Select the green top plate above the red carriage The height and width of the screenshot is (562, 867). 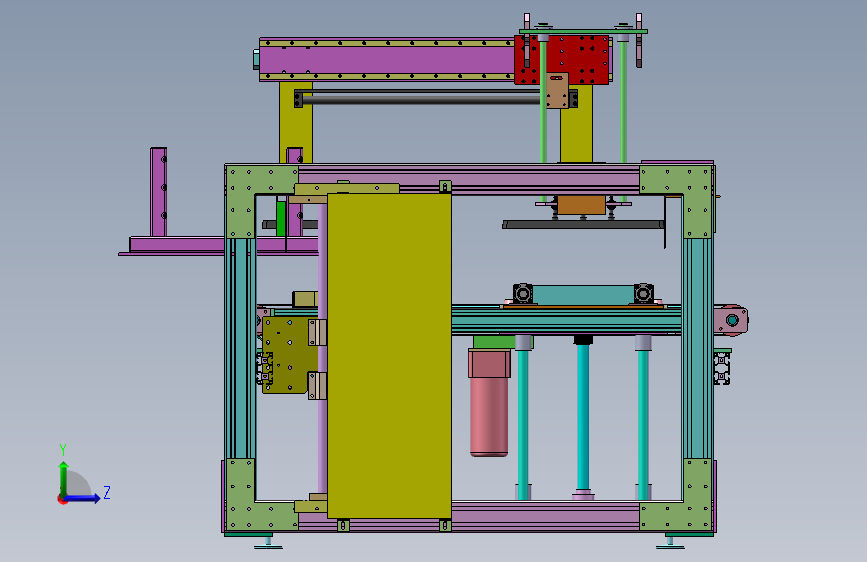[x=583, y=32]
